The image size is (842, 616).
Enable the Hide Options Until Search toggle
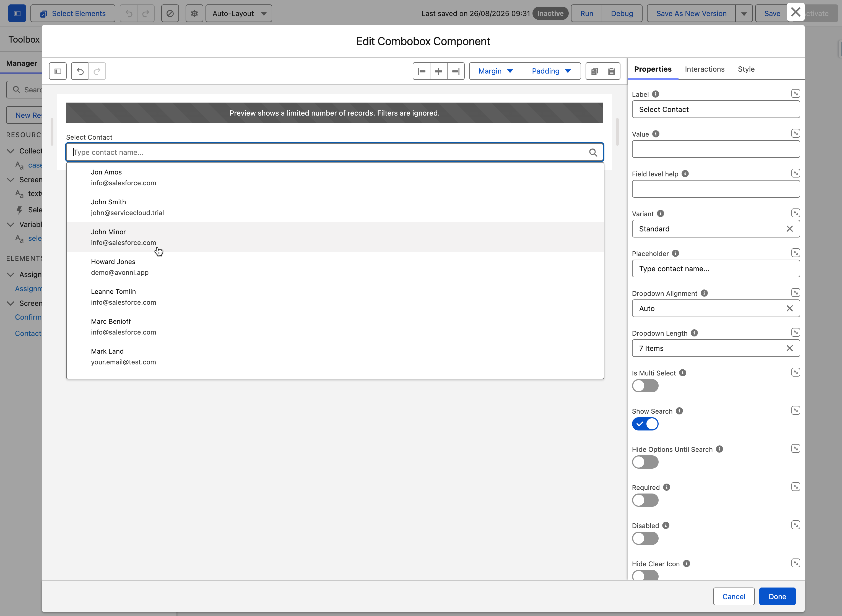(645, 462)
